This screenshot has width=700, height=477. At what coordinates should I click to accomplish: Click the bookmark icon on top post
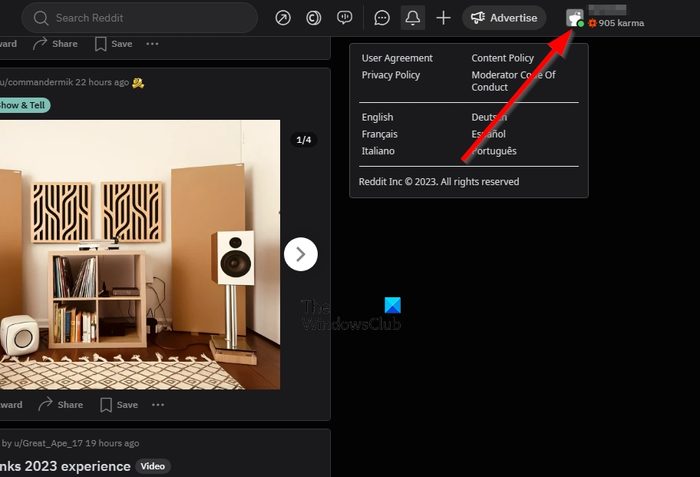100,44
